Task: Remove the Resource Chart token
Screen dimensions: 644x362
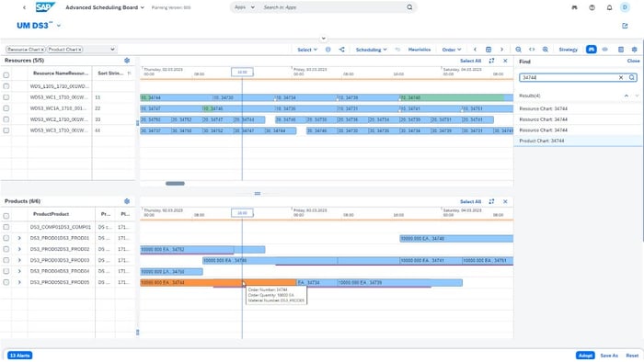Action: pos(42,50)
